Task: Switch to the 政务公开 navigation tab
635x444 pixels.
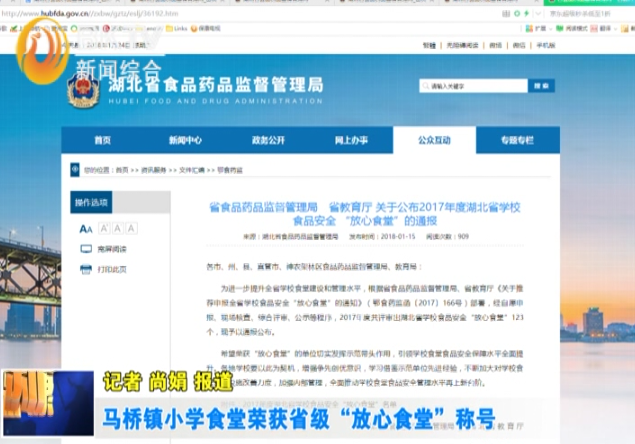Action: [x=268, y=140]
